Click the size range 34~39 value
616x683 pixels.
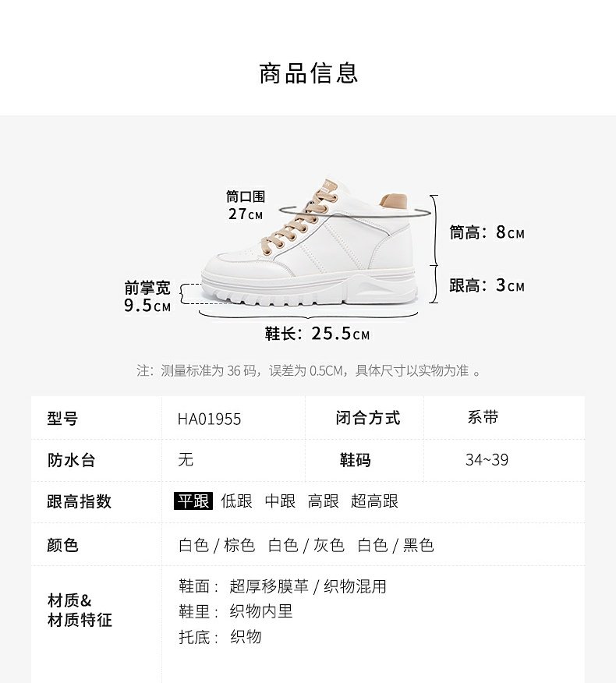[487, 460]
